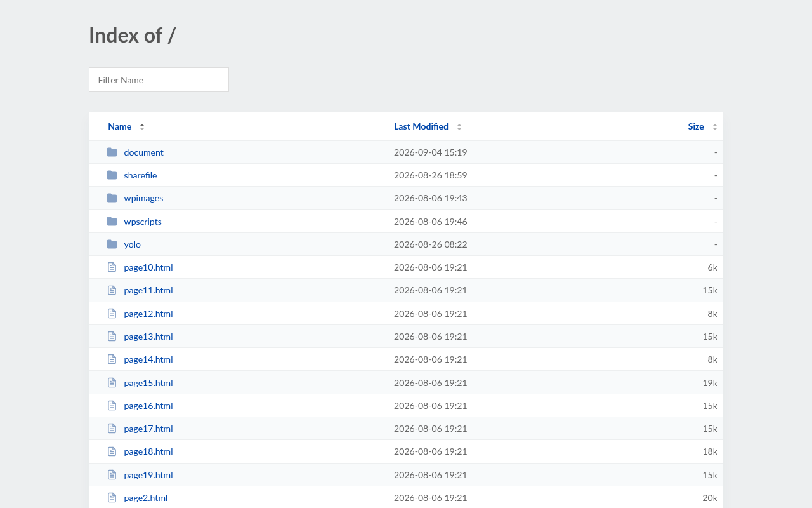Click the page10.html file icon
812x508 pixels.
coord(112,267)
